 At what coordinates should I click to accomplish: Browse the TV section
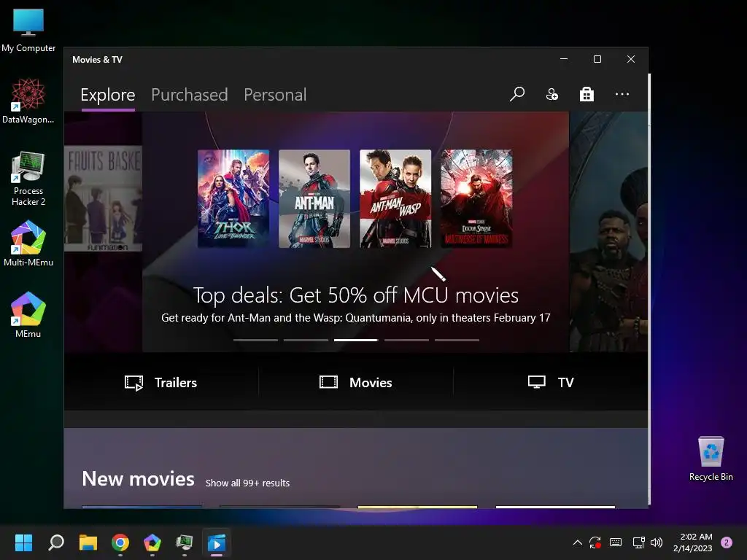551,382
